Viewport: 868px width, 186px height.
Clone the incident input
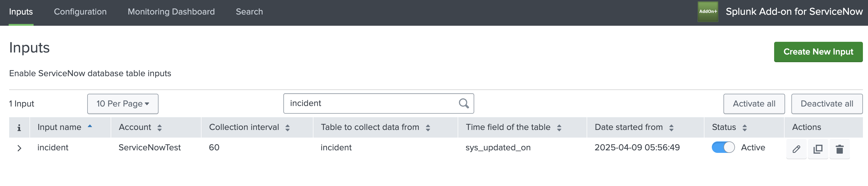[x=818, y=149]
